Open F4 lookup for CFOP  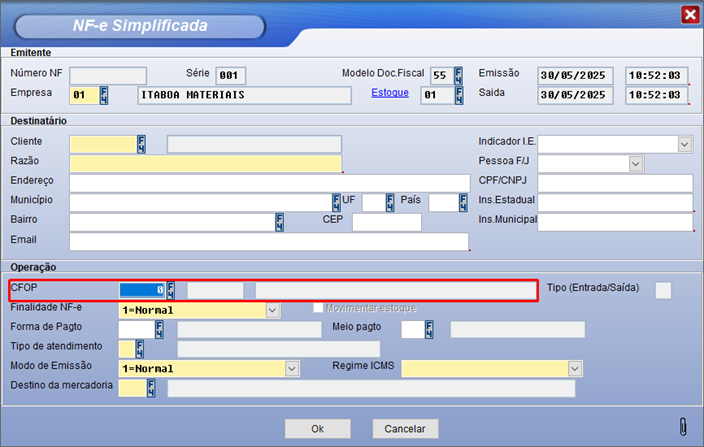point(171,290)
